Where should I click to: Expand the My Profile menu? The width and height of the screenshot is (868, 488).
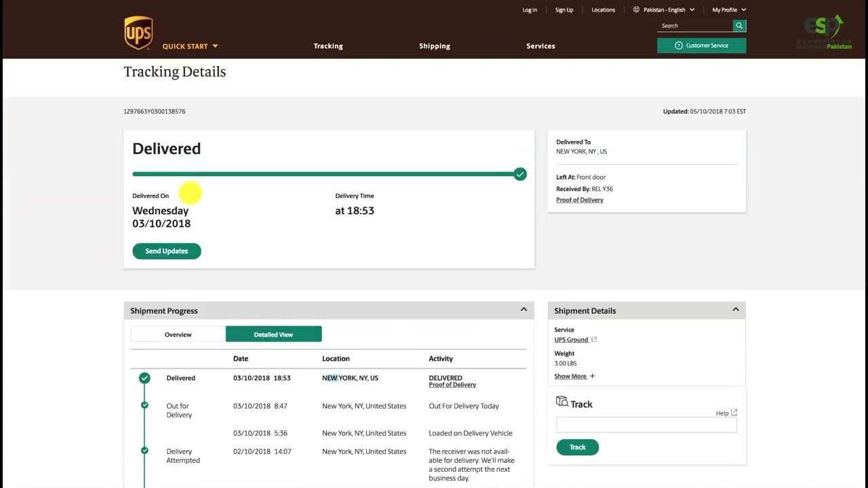point(729,9)
